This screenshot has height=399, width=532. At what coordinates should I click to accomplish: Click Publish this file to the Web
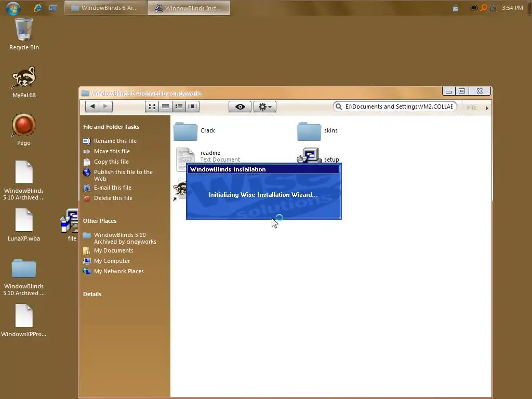coord(123,176)
